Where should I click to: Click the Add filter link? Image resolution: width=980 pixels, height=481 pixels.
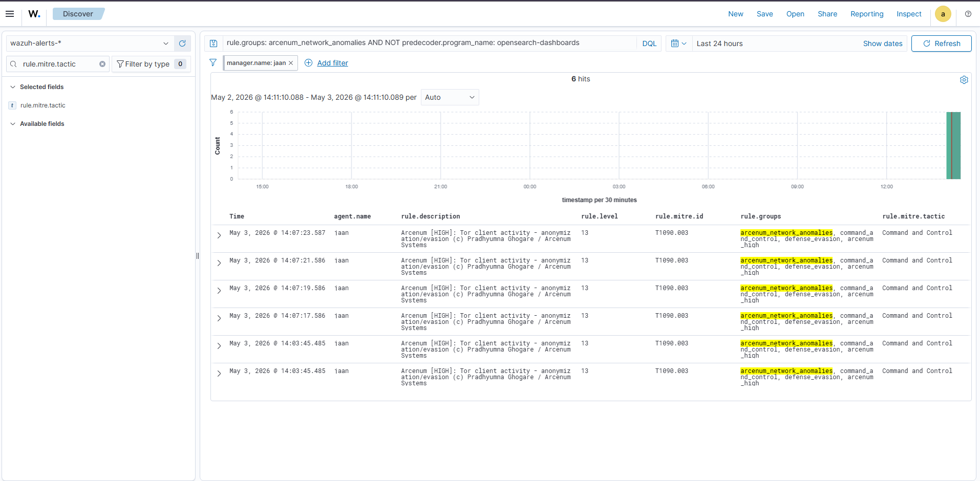click(332, 63)
